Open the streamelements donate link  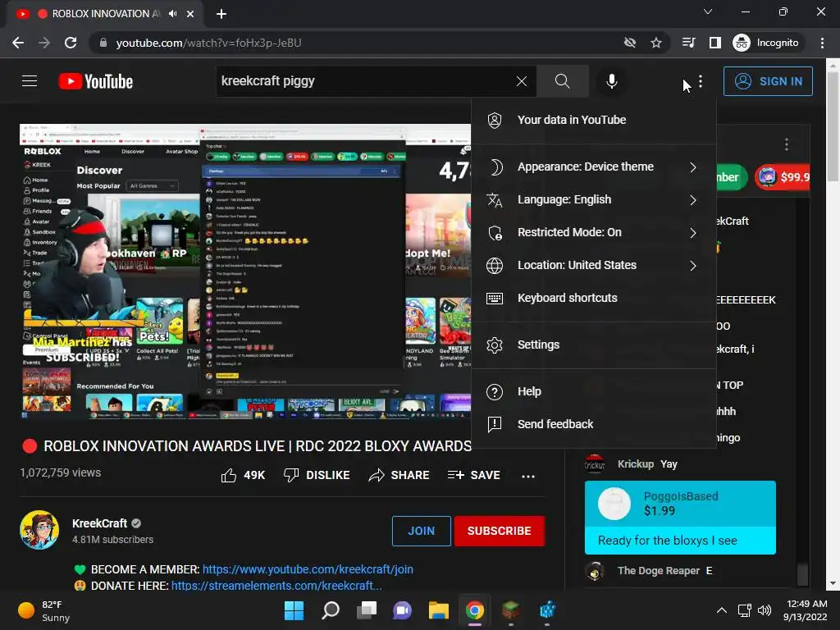(x=276, y=586)
